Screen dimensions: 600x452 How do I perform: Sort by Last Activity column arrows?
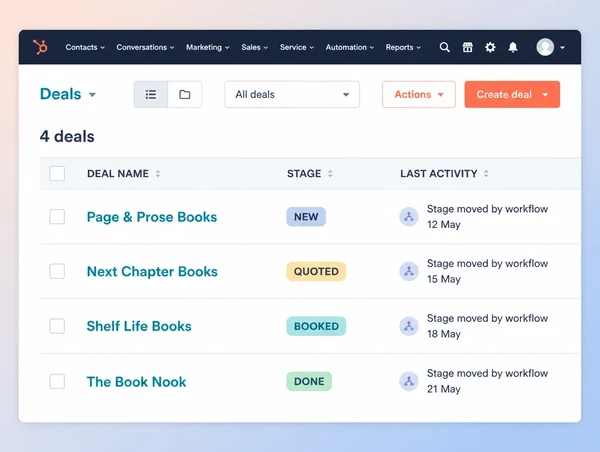486,174
